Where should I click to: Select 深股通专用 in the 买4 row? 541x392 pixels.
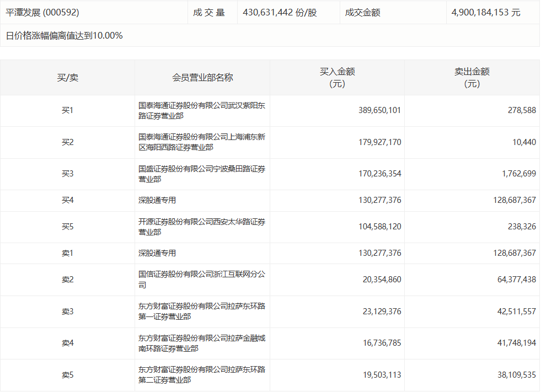(157, 200)
